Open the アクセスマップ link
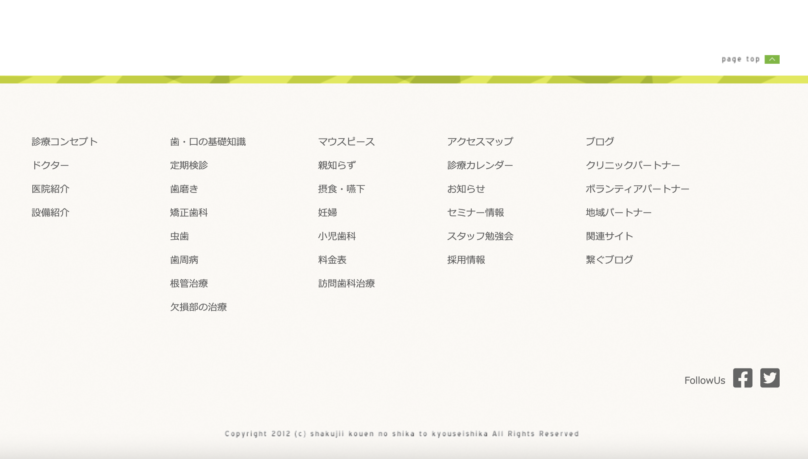The width and height of the screenshot is (808, 459). (480, 142)
